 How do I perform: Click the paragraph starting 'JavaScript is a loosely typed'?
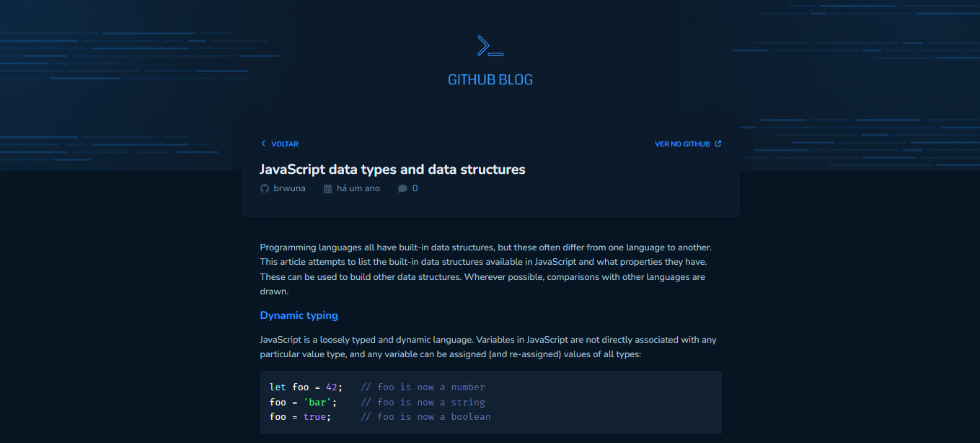(488, 347)
